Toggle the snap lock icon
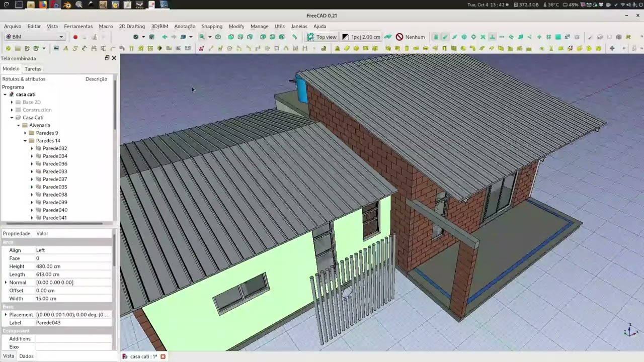The image size is (644, 362). 436,37
